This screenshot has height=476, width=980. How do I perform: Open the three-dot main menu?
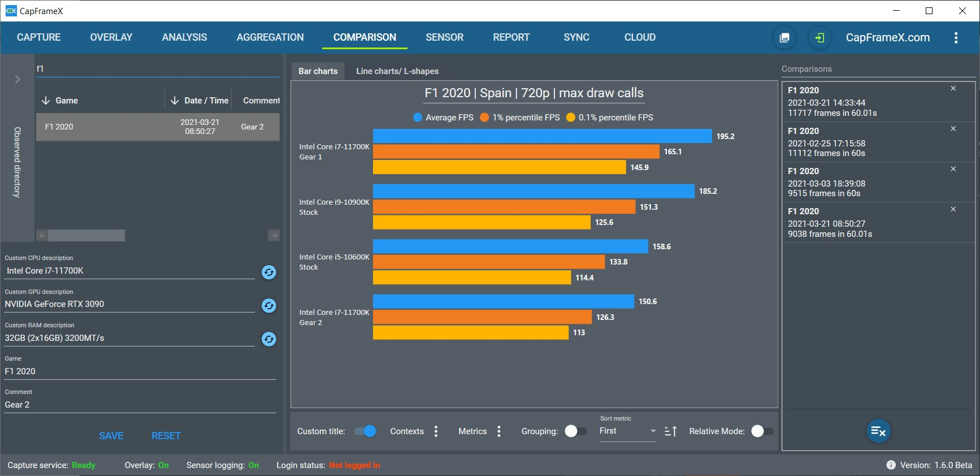coord(956,38)
